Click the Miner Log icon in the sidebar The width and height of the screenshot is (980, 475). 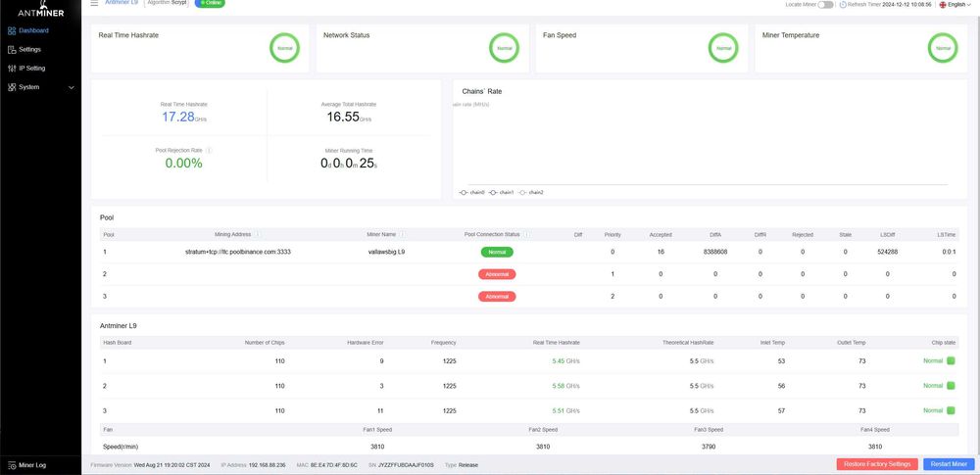click(x=12, y=465)
